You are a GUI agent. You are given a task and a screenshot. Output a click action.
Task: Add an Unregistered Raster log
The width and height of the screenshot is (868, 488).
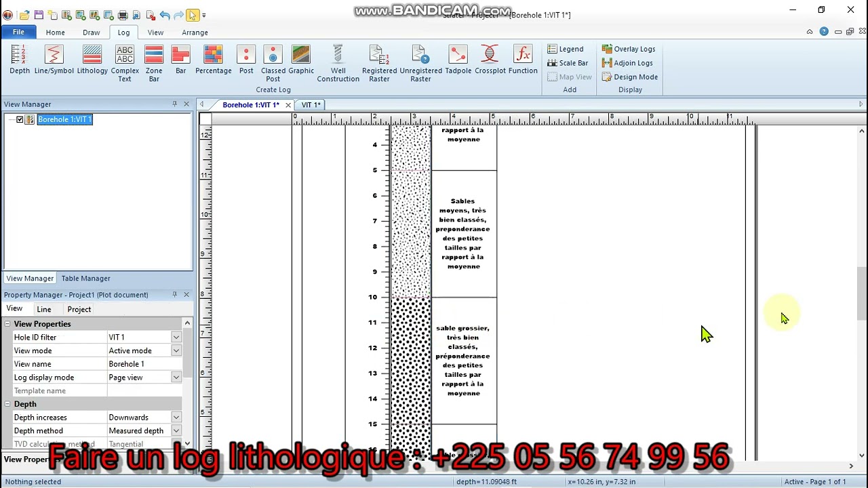pos(420,64)
